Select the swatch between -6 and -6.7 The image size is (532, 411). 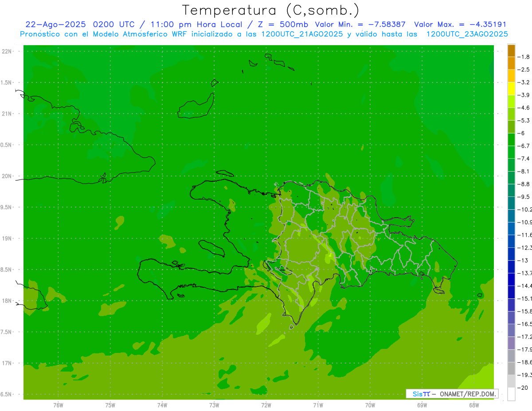(x=511, y=140)
